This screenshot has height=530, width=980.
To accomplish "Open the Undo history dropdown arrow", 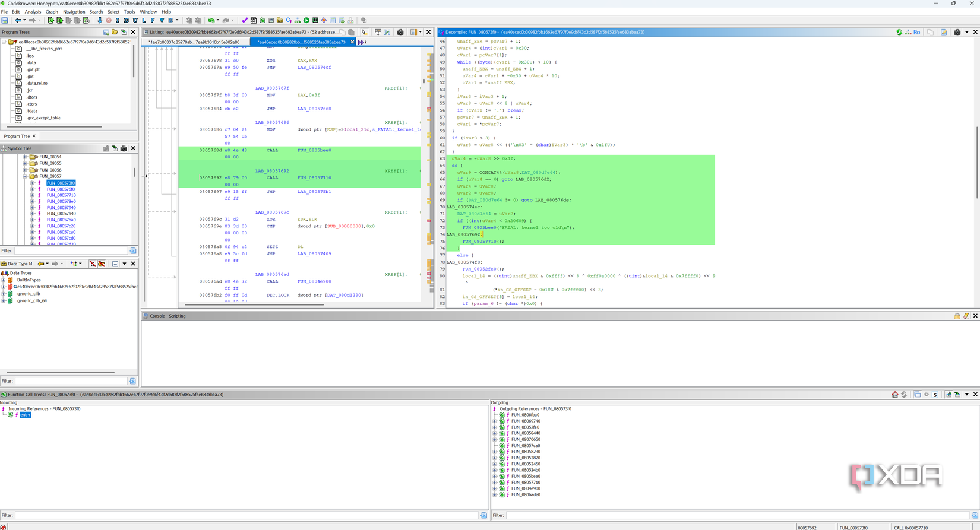I will [218, 20].
